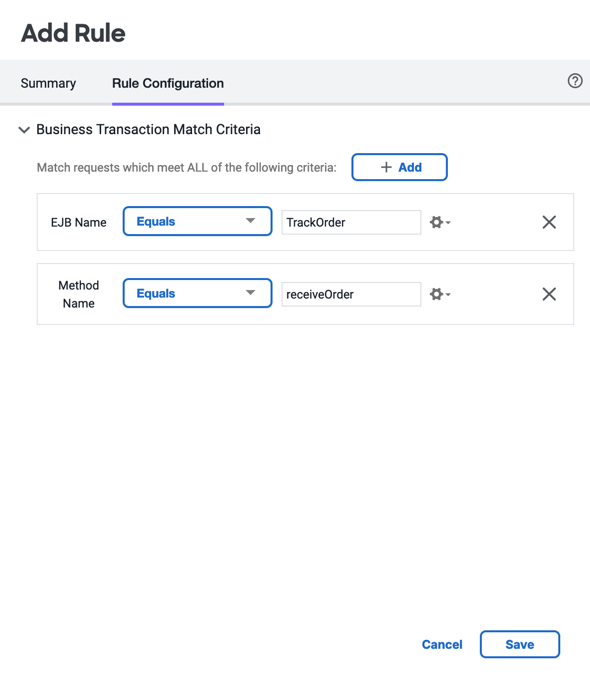Open the Method Name Equals dropdown

point(197,293)
